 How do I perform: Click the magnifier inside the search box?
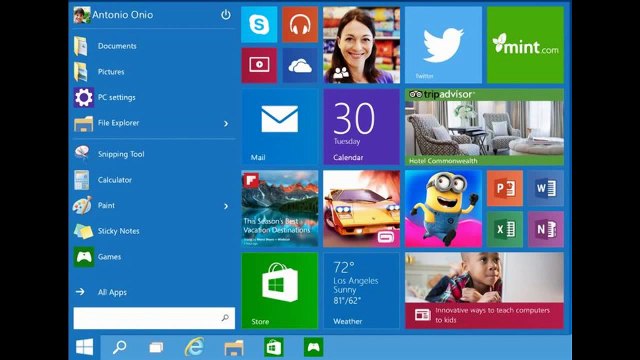tap(225, 318)
